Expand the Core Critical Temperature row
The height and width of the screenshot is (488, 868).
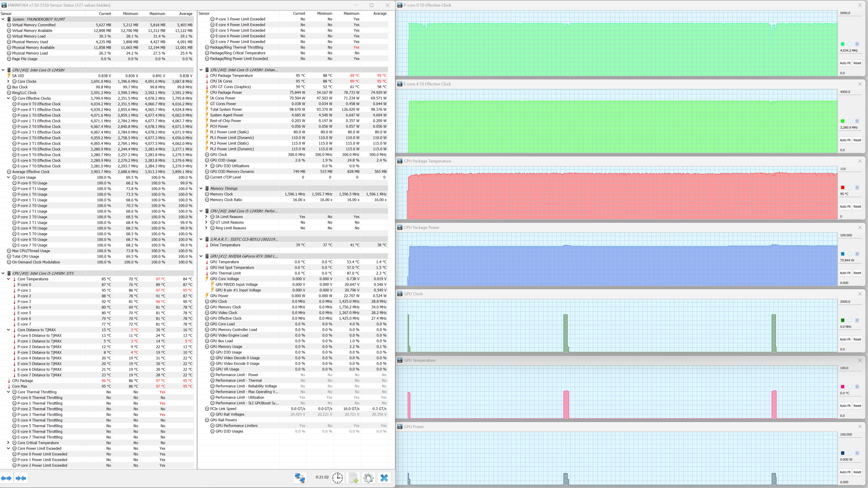pyautogui.click(x=8, y=443)
